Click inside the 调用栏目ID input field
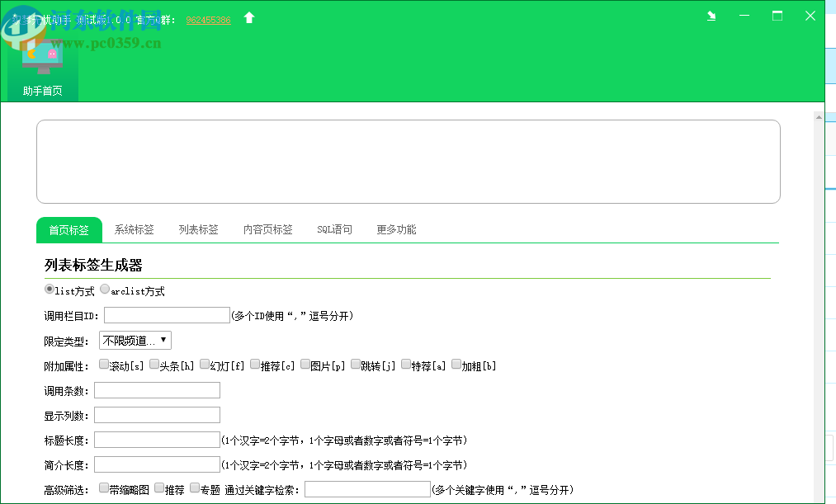Viewport: 836px width, 504px height. pos(166,314)
